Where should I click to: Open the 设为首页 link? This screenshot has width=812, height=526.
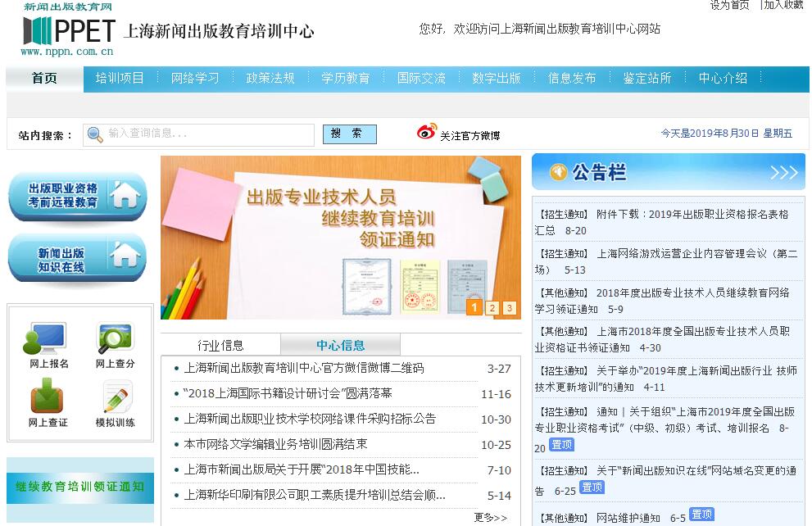point(729,5)
